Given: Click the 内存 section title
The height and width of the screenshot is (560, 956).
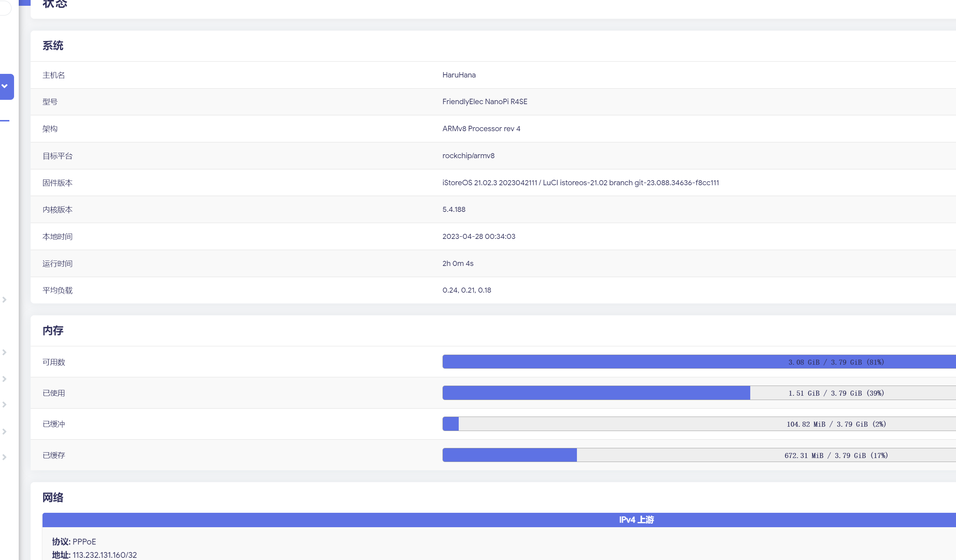Looking at the screenshot, I should [53, 330].
